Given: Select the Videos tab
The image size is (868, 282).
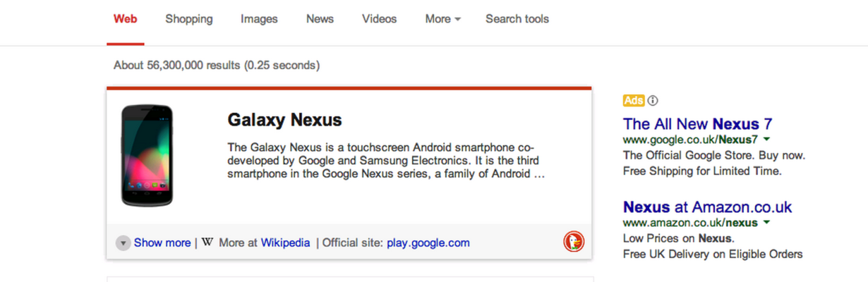Looking at the screenshot, I should click(x=380, y=19).
